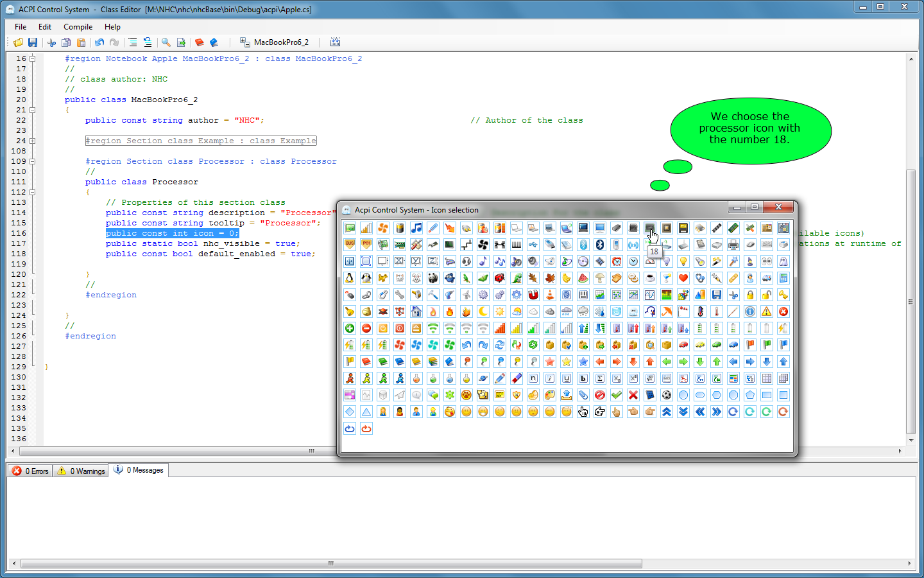Click the Undo arrow in toolbar
This screenshot has width=924, height=578.
coord(99,42)
